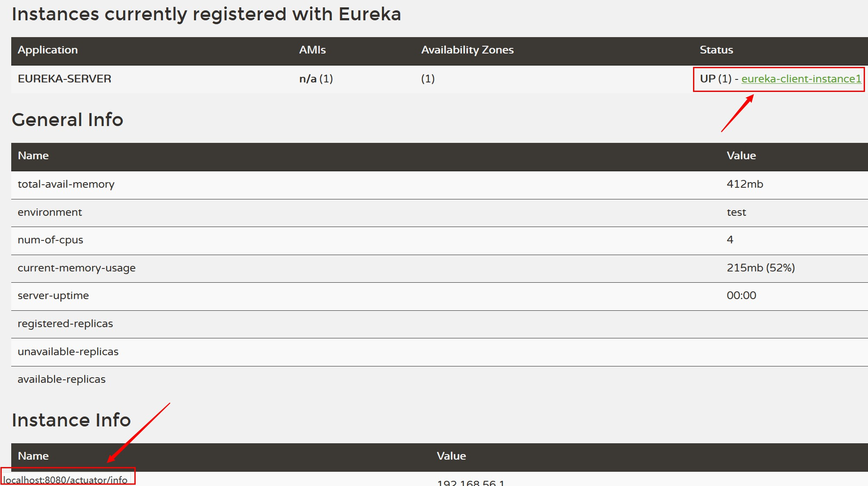
Task: Select the n/a (1) AMIs cell
Action: 316,79
